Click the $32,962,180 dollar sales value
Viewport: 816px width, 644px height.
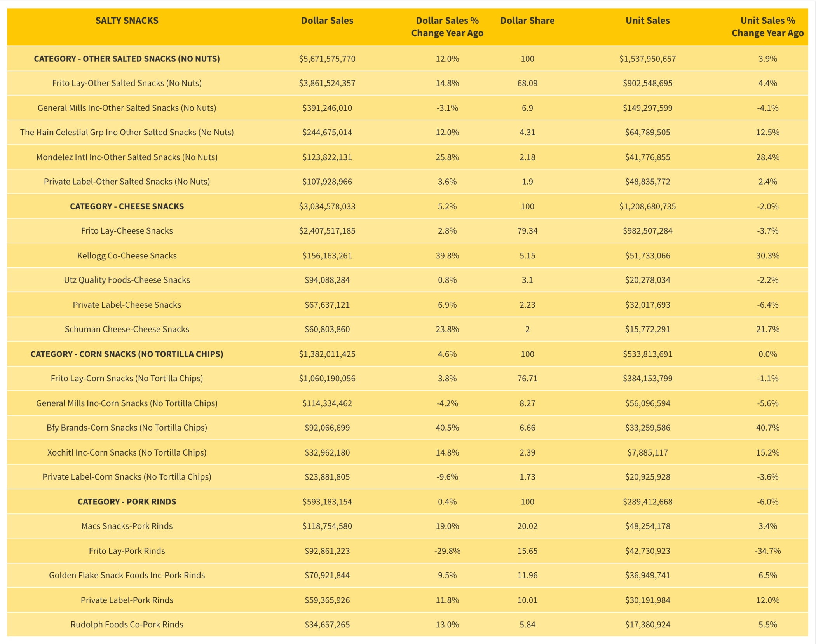click(327, 453)
